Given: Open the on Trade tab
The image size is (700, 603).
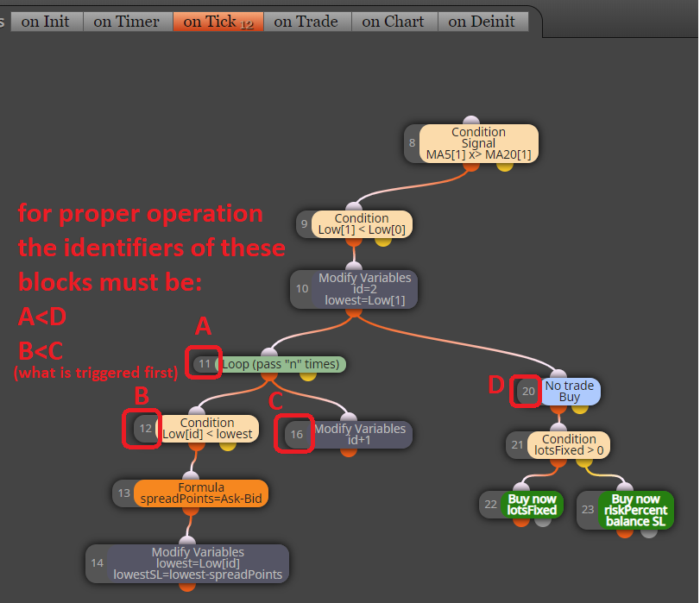Looking at the screenshot, I should click(x=307, y=22).
